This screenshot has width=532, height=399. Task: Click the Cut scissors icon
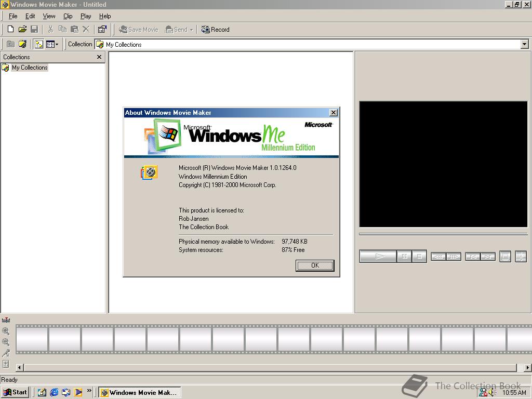click(50, 29)
